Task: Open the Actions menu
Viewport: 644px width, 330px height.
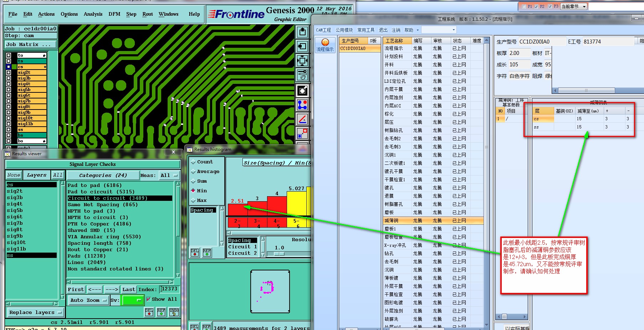Action: point(46,14)
